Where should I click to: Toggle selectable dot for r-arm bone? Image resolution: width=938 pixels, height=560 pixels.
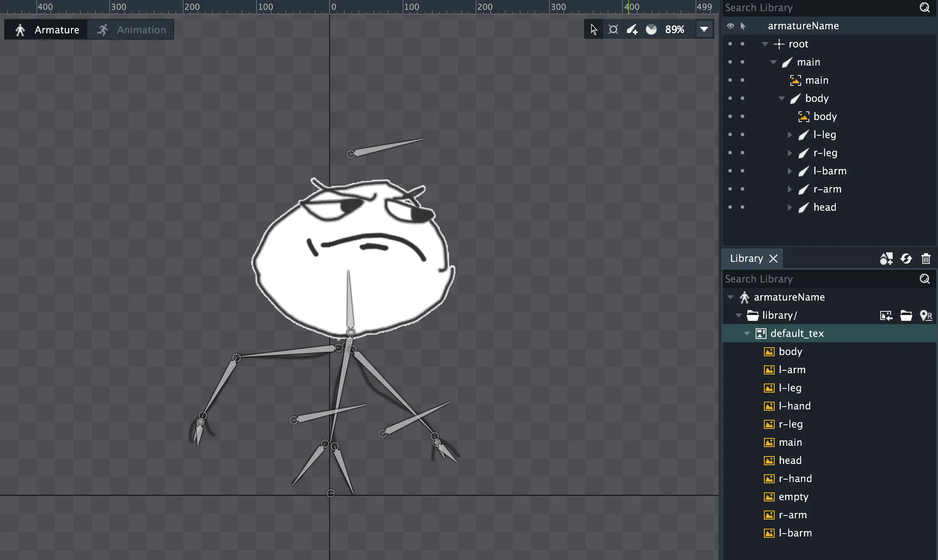pyautogui.click(x=742, y=189)
